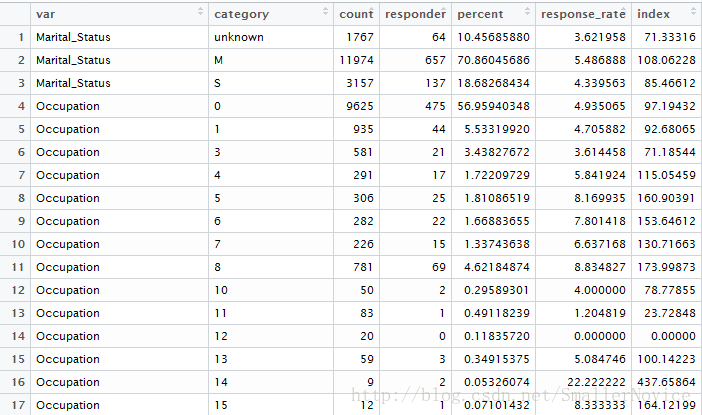702x415 pixels.
Task: Click index value 85.46612
Action: tap(670, 83)
